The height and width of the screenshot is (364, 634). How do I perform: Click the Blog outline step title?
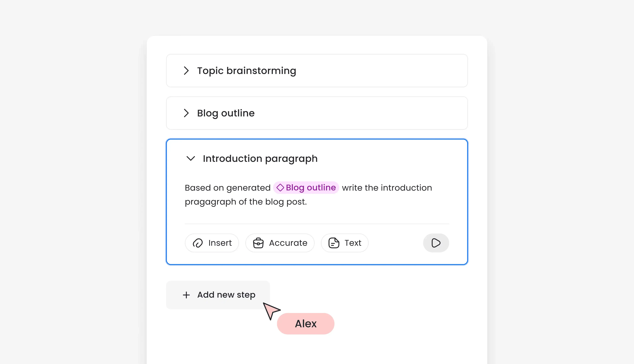coord(226,113)
